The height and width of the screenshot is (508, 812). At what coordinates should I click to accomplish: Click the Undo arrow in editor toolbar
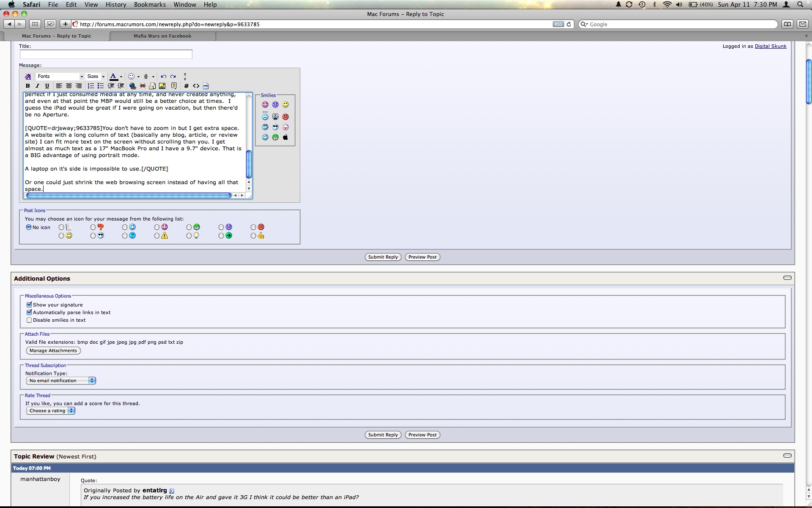(x=163, y=77)
